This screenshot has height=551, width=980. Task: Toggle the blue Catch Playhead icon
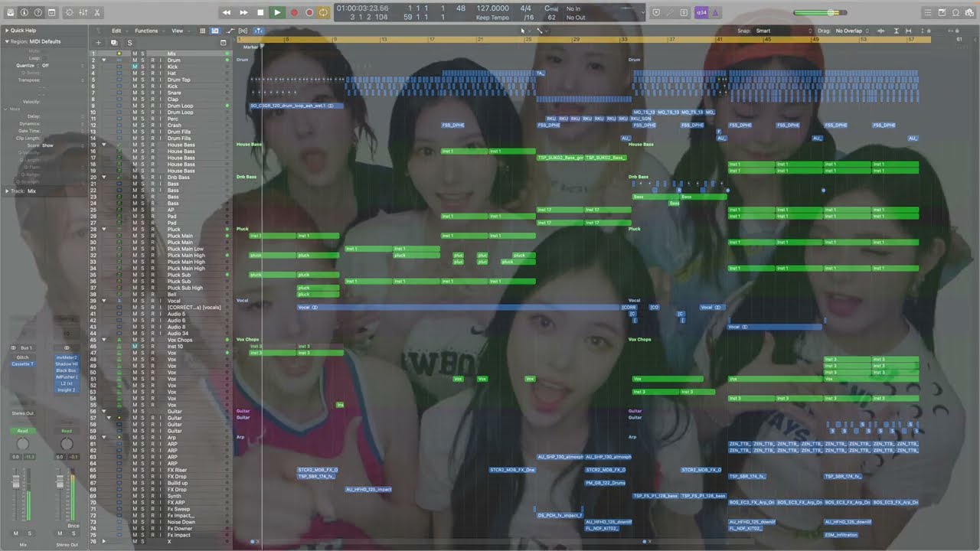258,31
